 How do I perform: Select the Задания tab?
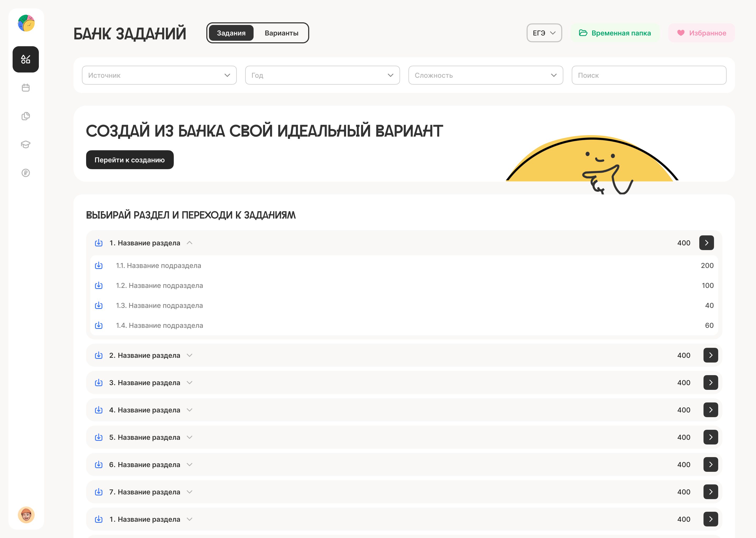coord(231,33)
